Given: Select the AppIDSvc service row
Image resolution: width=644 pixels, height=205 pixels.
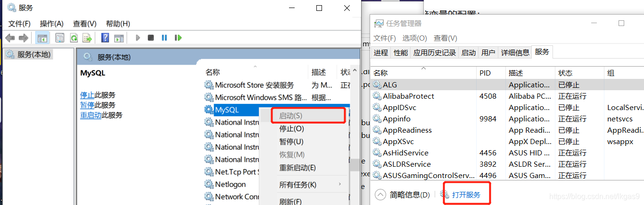Looking at the screenshot, I should click(x=508, y=107).
